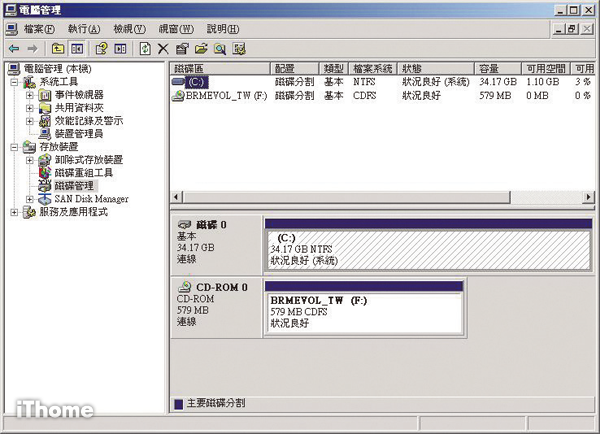Select SAN Disk Manager tree node
The image size is (600, 434).
(90, 198)
